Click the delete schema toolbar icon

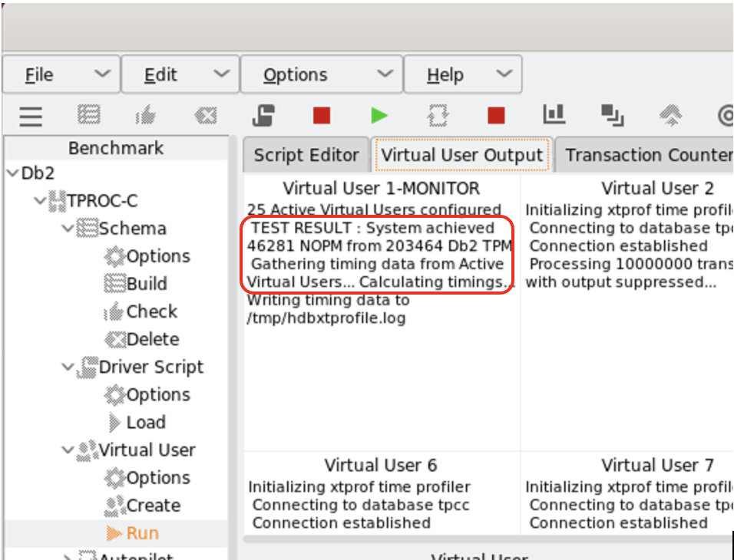click(206, 115)
